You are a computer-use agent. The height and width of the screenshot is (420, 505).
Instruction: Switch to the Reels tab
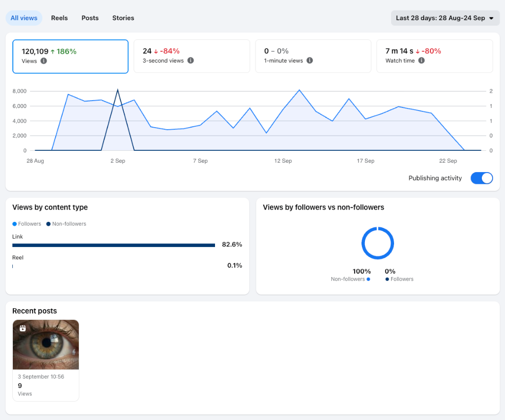click(x=59, y=18)
